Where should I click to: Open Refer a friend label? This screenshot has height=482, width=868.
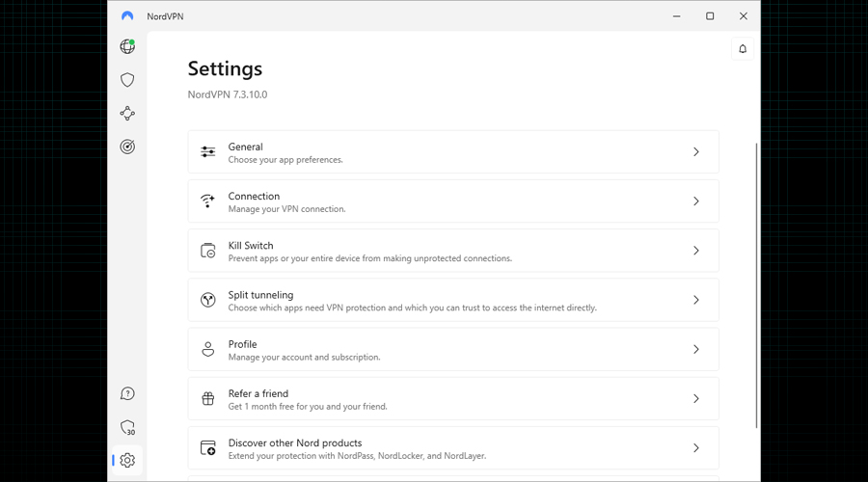coord(258,393)
